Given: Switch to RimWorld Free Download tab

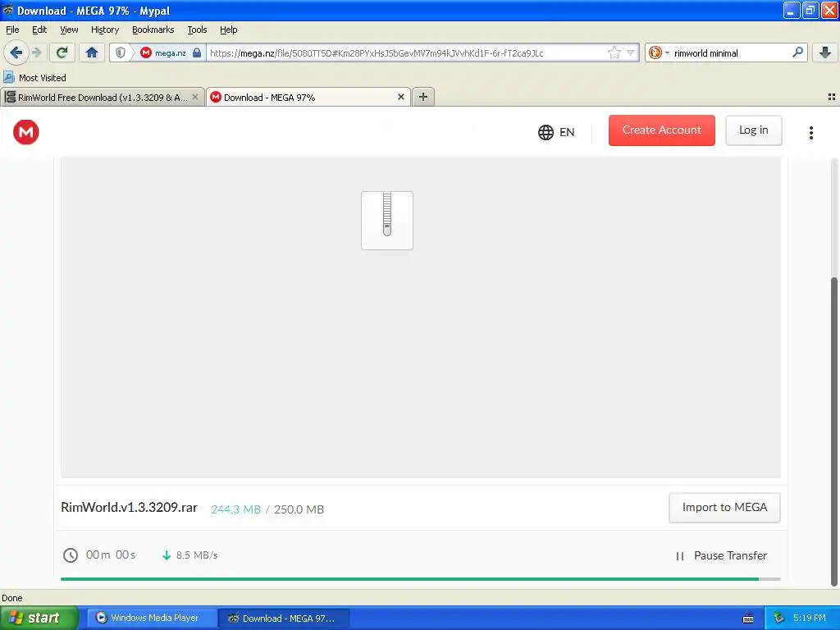Looking at the screenshot, I should [102, 97].
